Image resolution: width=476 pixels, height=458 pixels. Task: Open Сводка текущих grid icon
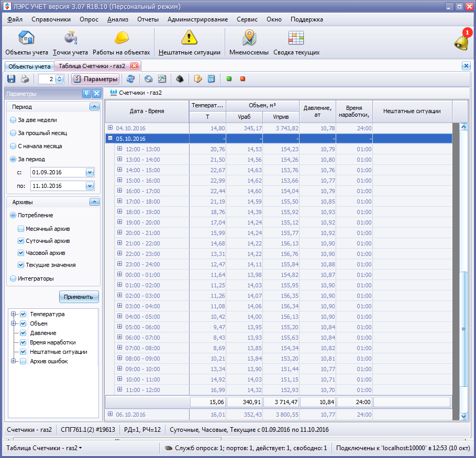click(296, 38)
